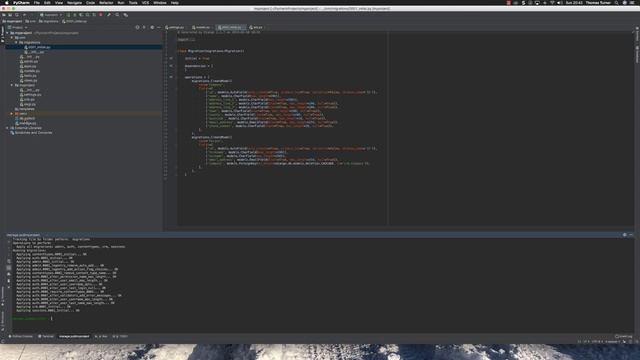The height and width of the screenshot is (360, 640).
Task: Collapse the migrations folder arrow
Action: click(x=16, y=42)
